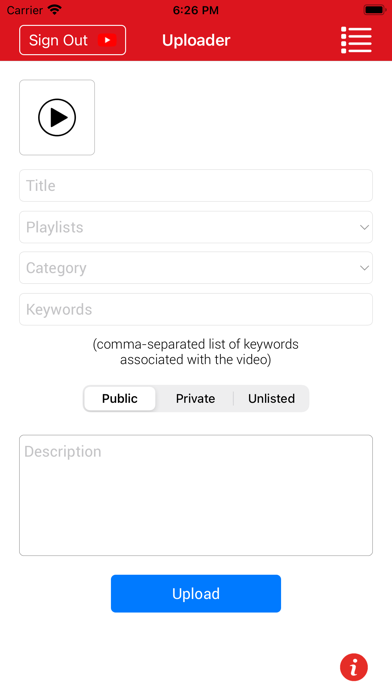Screen dimensions: 392x696
Task: Open the Category selection field
Action: [x=196, y=268]
